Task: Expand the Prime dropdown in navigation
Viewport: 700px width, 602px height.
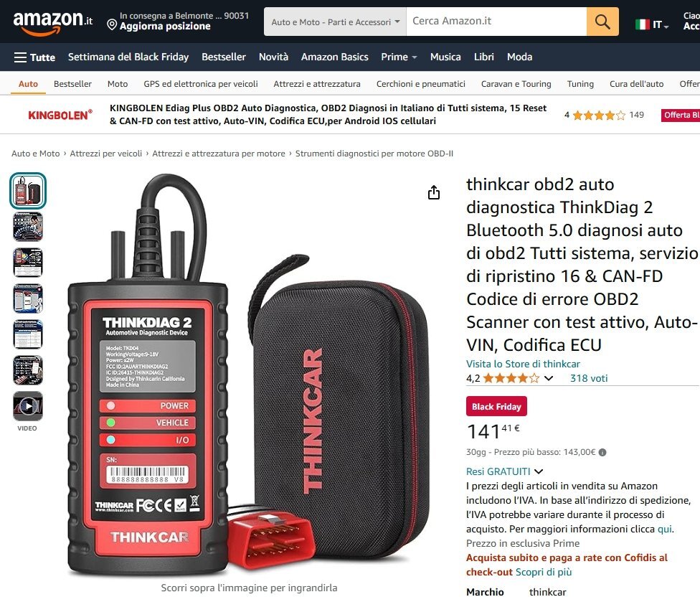Action: pos(399,57)
